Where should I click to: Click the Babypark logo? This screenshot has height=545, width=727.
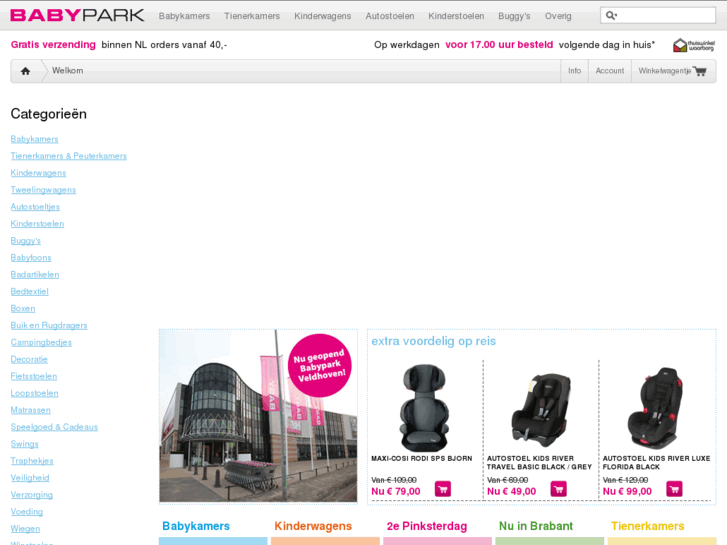click(x=77, y=15)
